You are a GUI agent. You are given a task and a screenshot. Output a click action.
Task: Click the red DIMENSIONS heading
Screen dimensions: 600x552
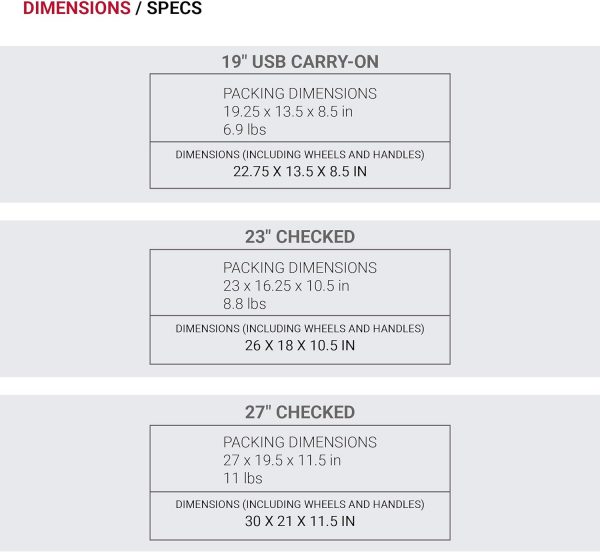[x=76, y=9]
